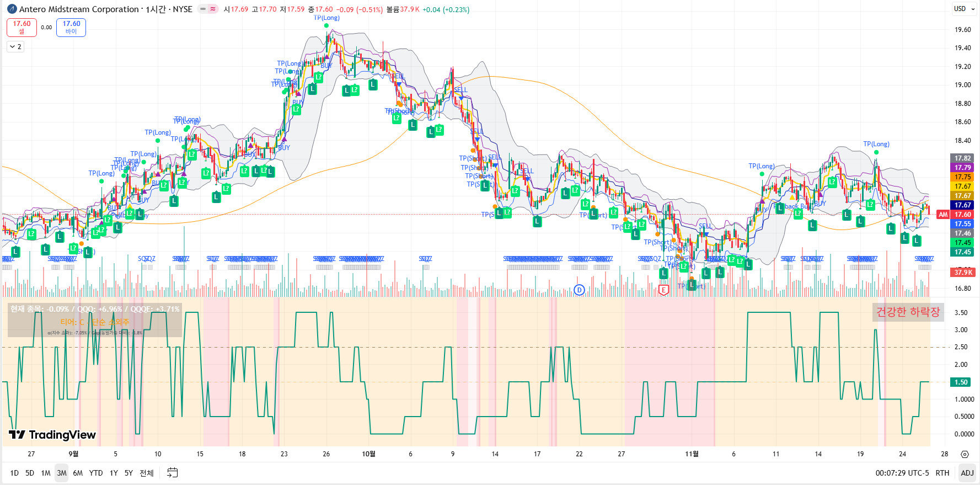Click the red 17.60 sell button

22,27
